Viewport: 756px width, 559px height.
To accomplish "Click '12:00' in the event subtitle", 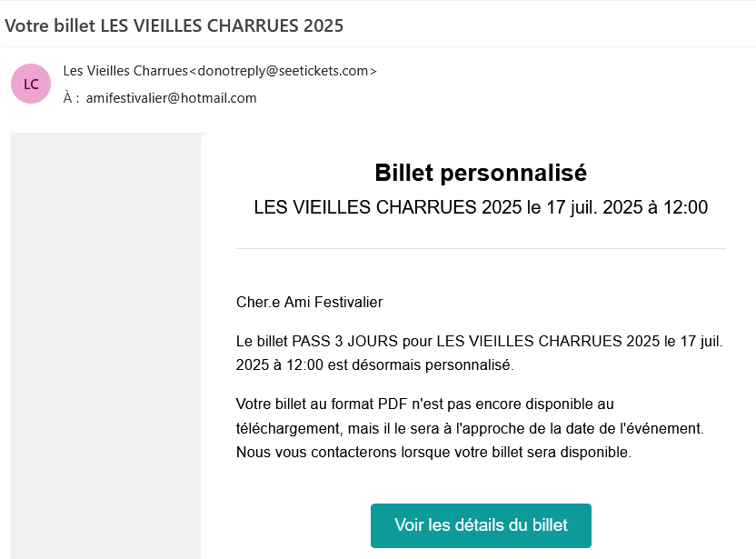I will pyautogui.click(x=686, y=207).
